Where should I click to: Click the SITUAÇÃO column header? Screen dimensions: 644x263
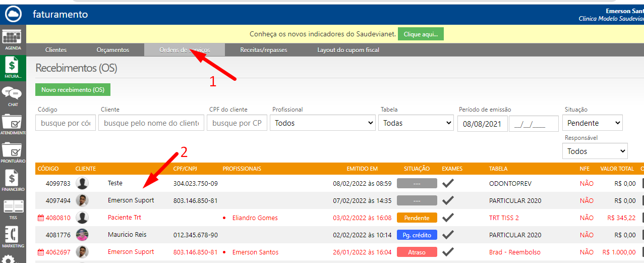tap(417, 169)
